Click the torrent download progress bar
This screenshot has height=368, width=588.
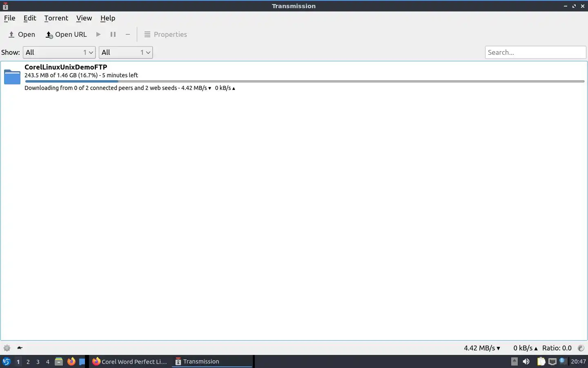tap(305, 81)
